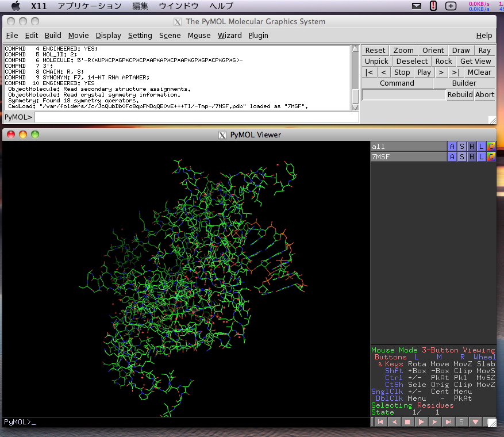Click the MClear button

[x=479, y=72]
